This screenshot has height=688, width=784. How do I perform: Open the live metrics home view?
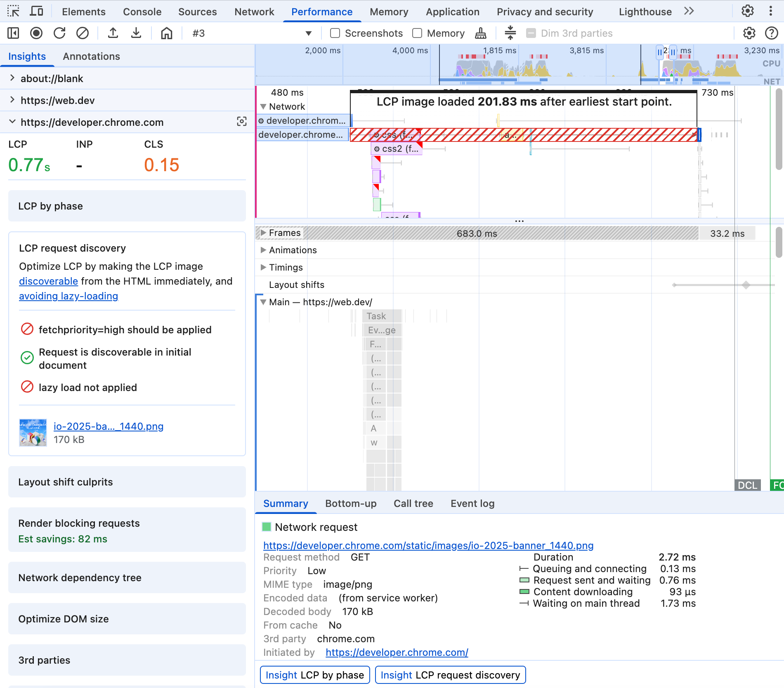pyautogui.click(x=166, y=33)
